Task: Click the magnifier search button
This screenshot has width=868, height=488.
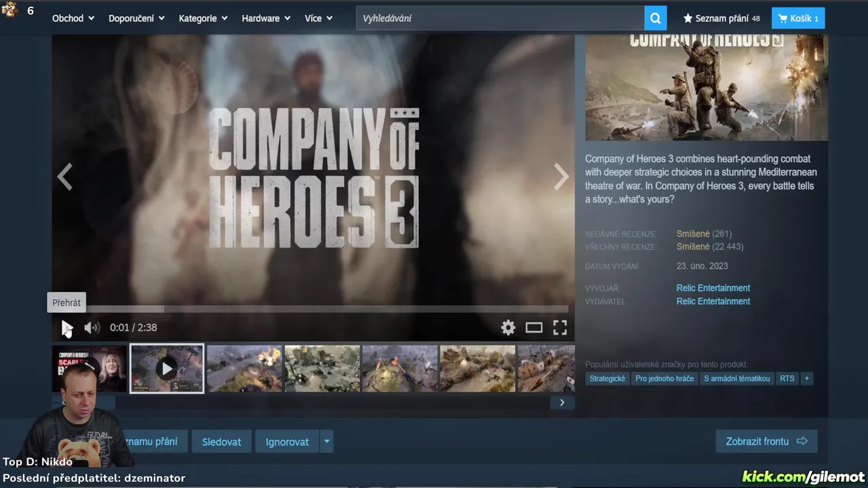Action: pos(655,18)
